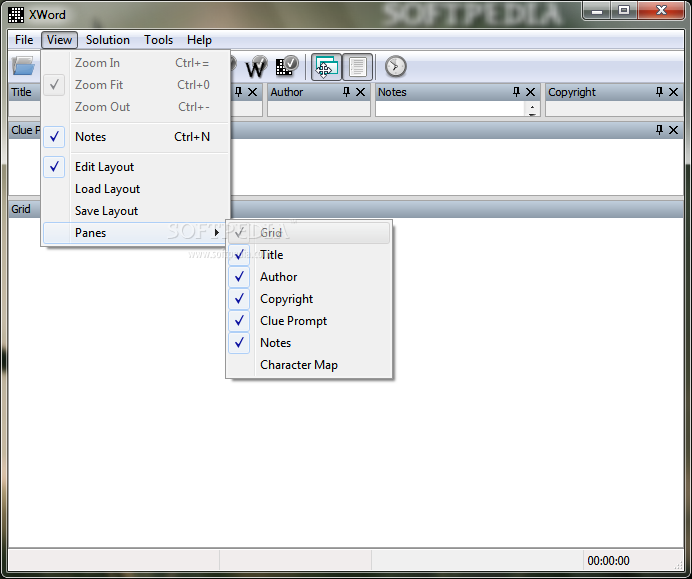Uncheck Edit Layout in View menu
Screen dimensions: 692x579
click(136, 167)
